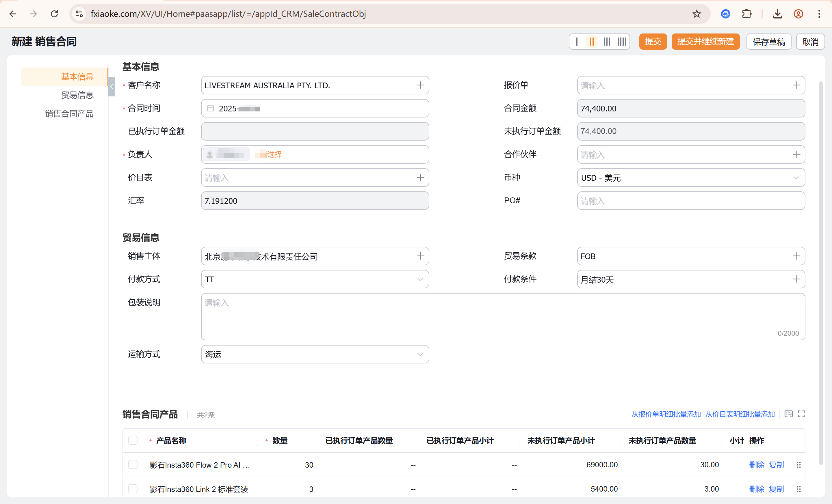Open column settings icon beside fullscreen
Image resolution: width=832 pixels, height=504 pixels.
tap(788, 414)
